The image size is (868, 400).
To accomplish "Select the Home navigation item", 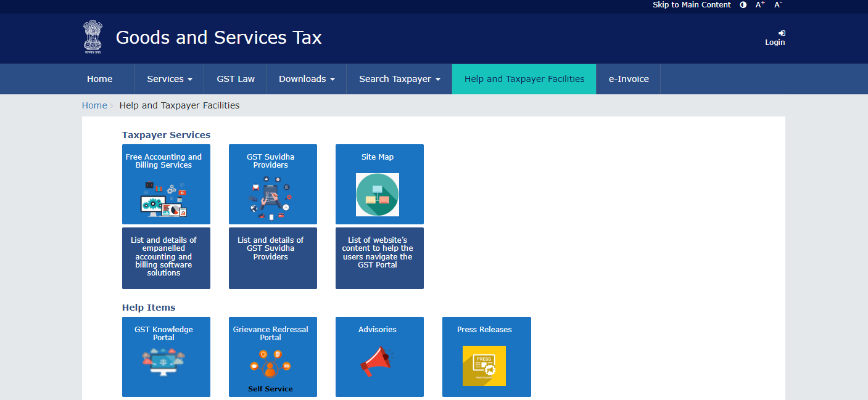I will pyautogui.click(x=100, y=79).
